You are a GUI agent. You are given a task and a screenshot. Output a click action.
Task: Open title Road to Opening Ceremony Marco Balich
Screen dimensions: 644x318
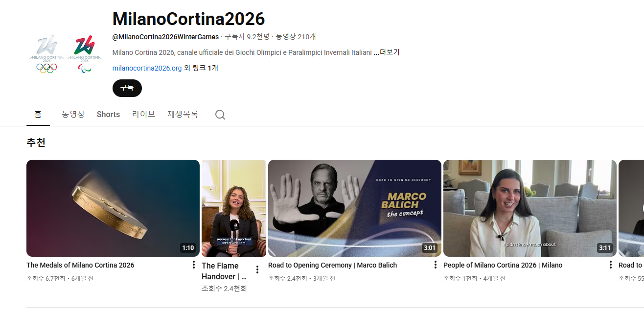pos(333,265)
